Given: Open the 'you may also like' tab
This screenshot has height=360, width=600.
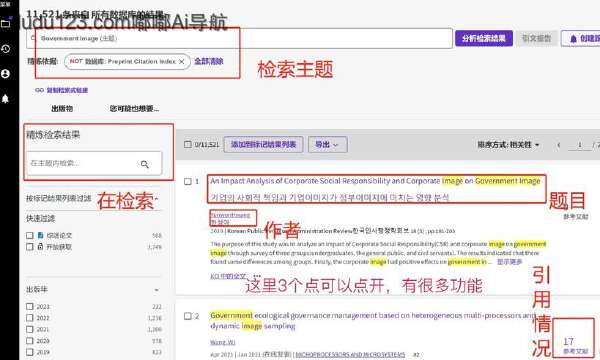Looking at the screenshot, I should pyautogui.click(x=134, y=109).
